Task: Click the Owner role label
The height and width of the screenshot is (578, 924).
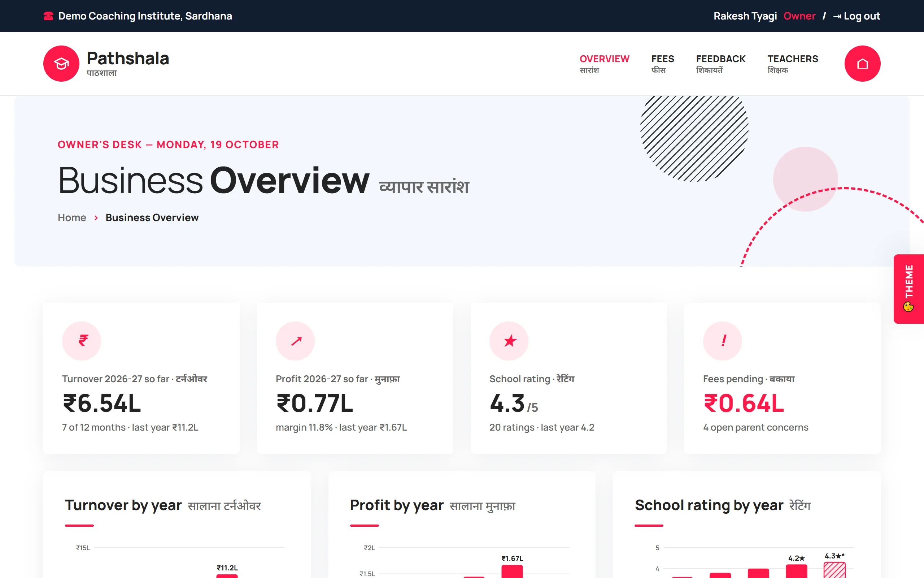Action: (x=799, y=16)
